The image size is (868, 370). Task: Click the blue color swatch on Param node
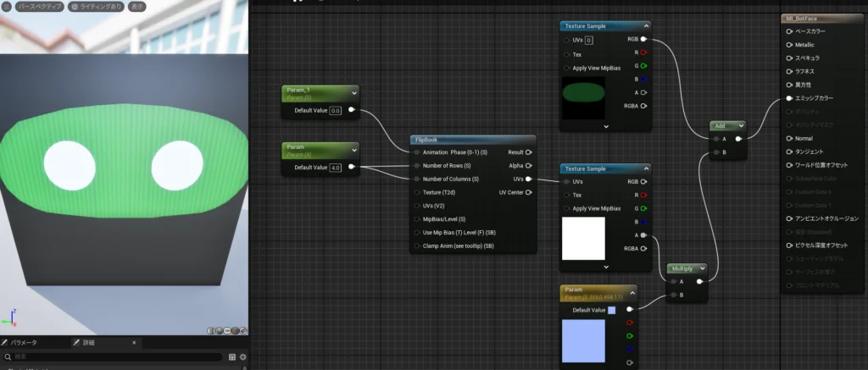tap(612, 311)
